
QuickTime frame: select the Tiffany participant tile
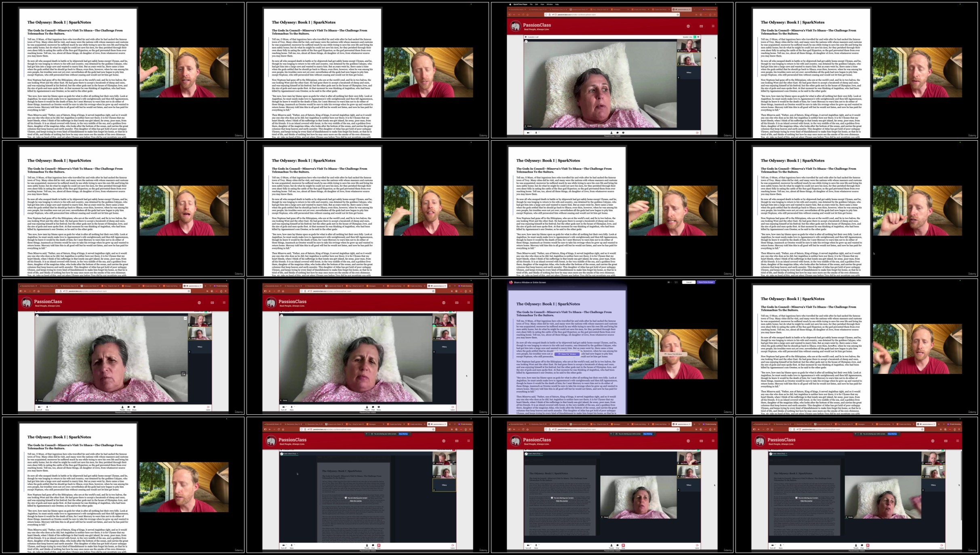pyautogui.click(x=689, y=73)
